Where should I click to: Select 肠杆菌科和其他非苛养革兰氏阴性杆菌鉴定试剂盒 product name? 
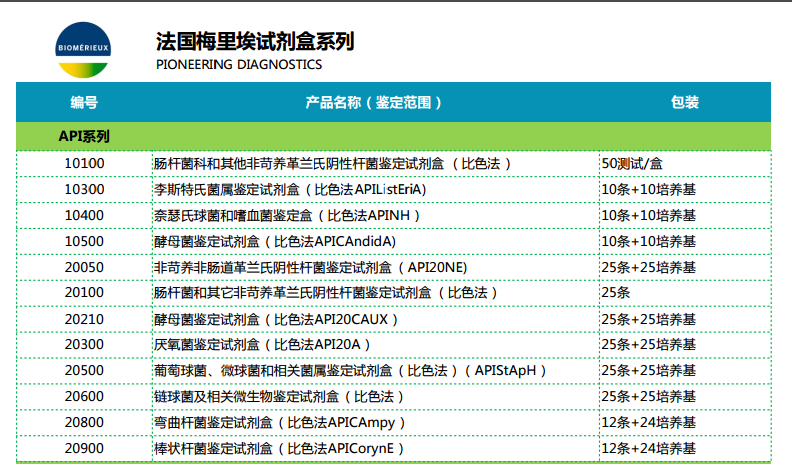[x=332, y=164]
